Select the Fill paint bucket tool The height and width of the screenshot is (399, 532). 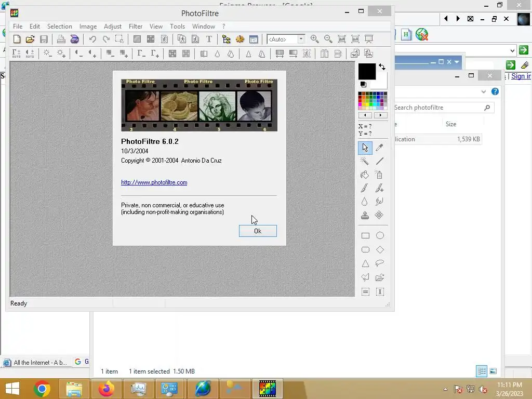coord(365,175)
